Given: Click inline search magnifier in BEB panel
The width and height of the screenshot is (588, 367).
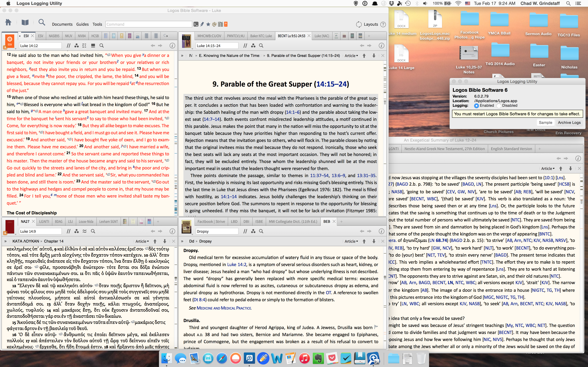Looking at the screenshot, I should tap(261, 231).
